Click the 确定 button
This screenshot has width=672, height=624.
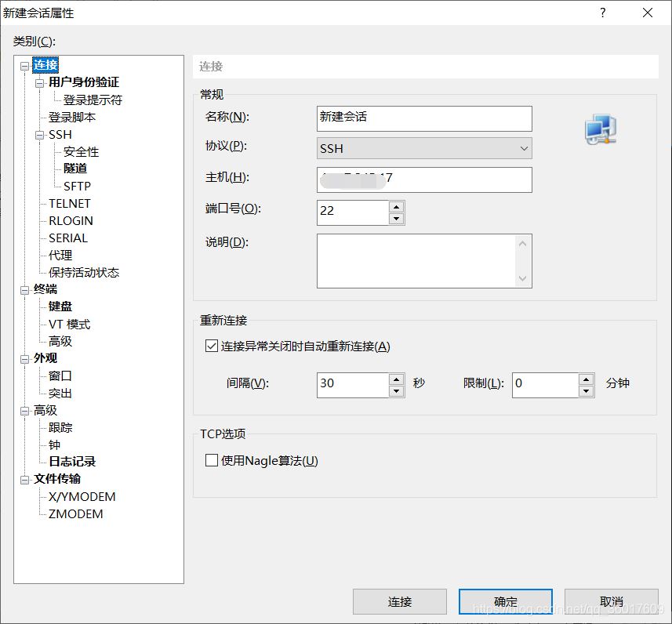pyautogui.click(x=505, y=602)
